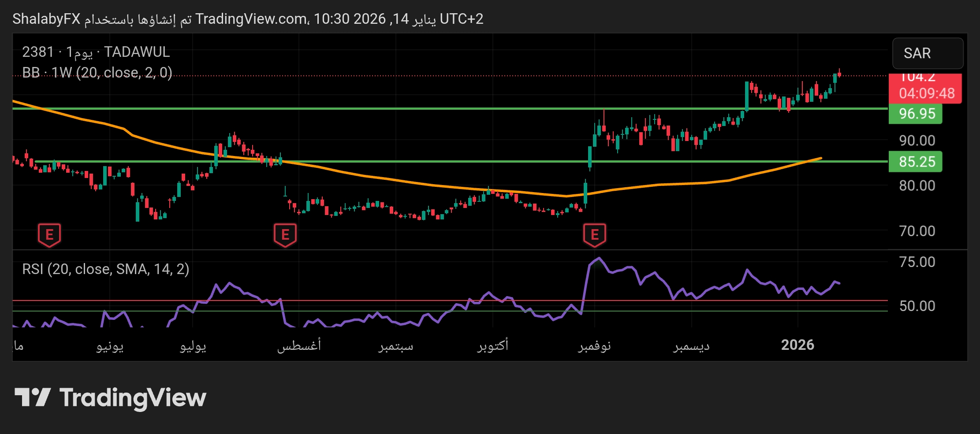Click the أغسطس label on time axis
This screenshot has width=980, height=434.
click(299, 345)
